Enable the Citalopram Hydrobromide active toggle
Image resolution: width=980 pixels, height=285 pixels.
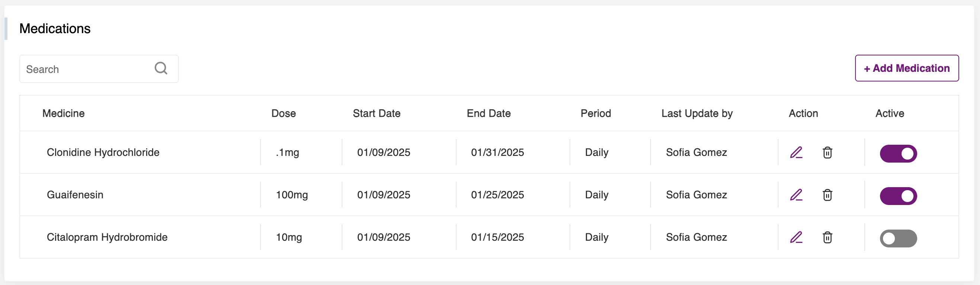[898, 238]
